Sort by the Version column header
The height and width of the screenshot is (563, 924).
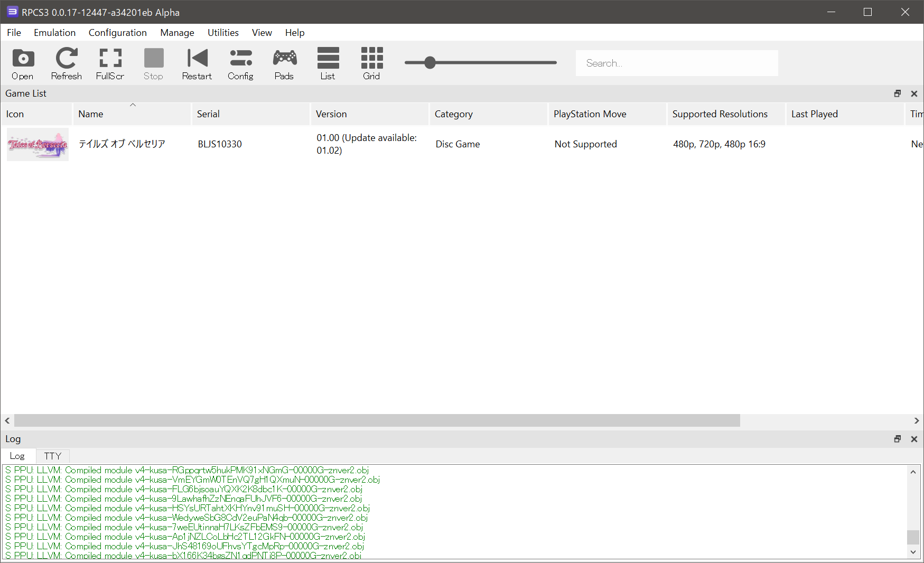coord(370,114)
